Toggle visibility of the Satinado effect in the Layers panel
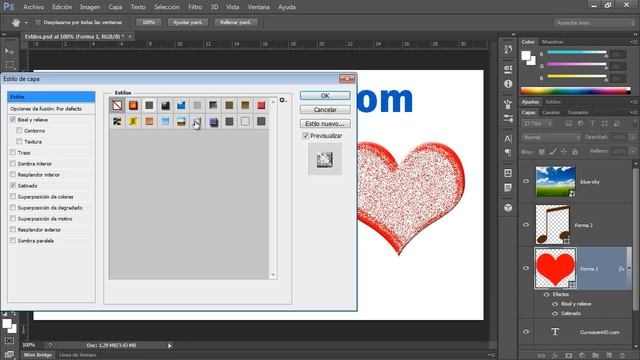 tap(555, 313)
